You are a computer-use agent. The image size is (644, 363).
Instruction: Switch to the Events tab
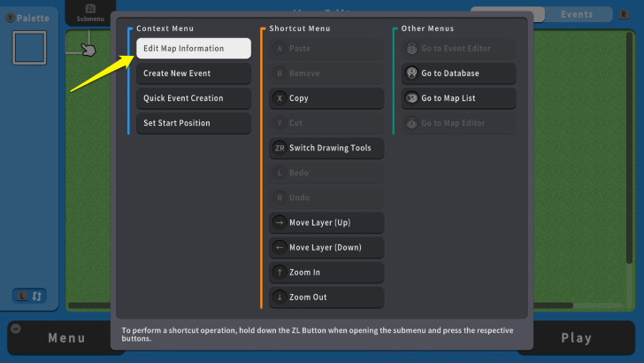point(579,14)
